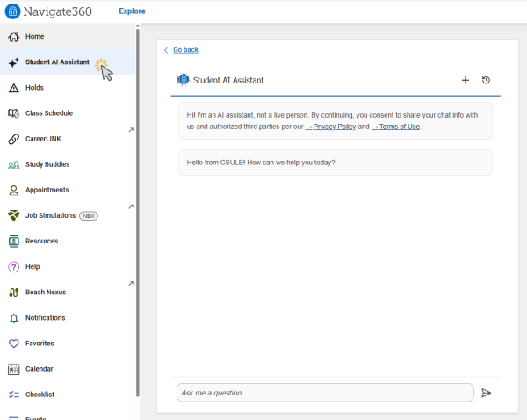Click the Beach Nexus icon

click(x=14, y=293)
